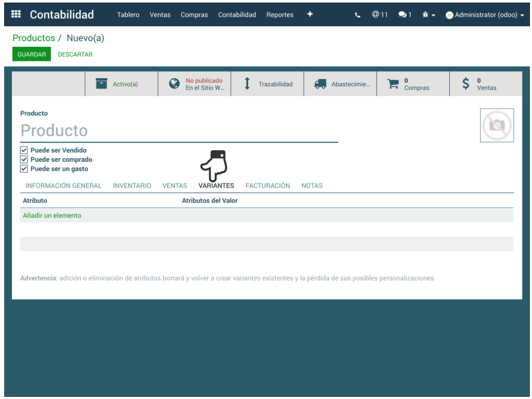Open the Reportes top menu
The image size is (532, 399).
coord(280,15)
